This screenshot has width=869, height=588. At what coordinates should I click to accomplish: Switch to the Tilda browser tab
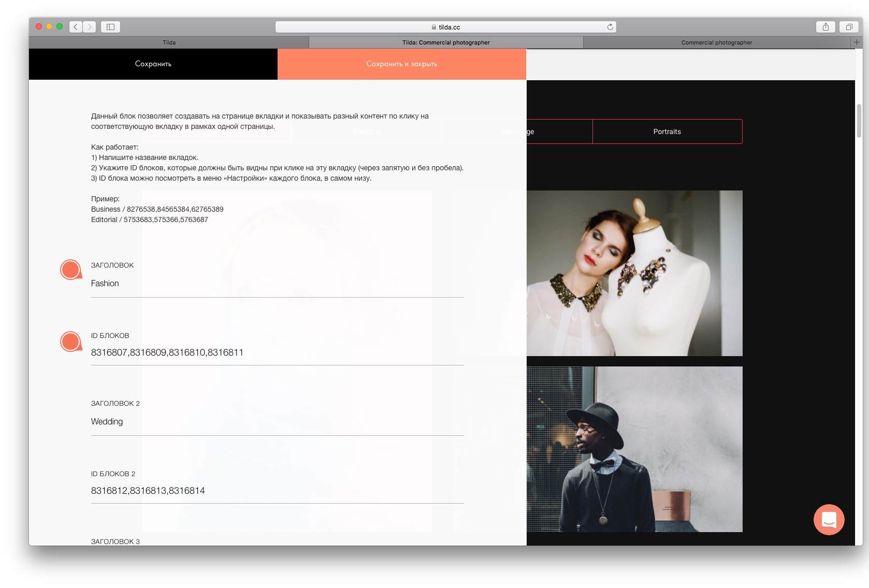pos(169,42)
